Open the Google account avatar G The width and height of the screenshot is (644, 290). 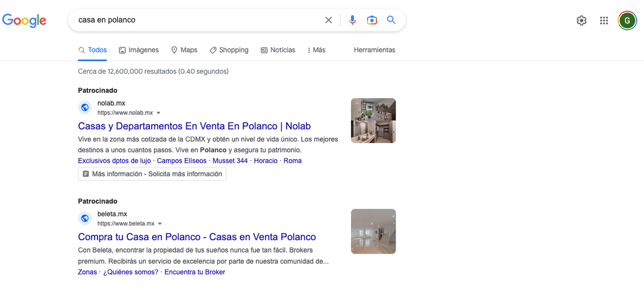[627, 21]
